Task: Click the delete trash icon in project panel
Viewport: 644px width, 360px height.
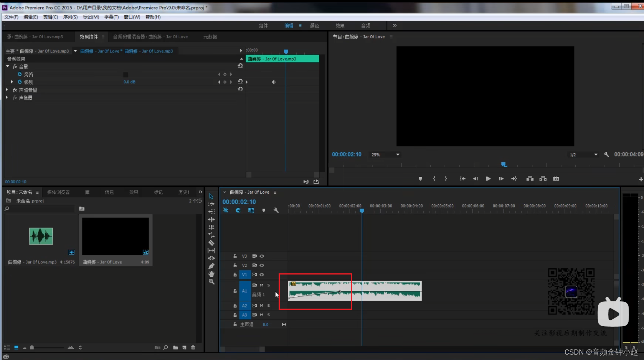Action: click(193, 348)
